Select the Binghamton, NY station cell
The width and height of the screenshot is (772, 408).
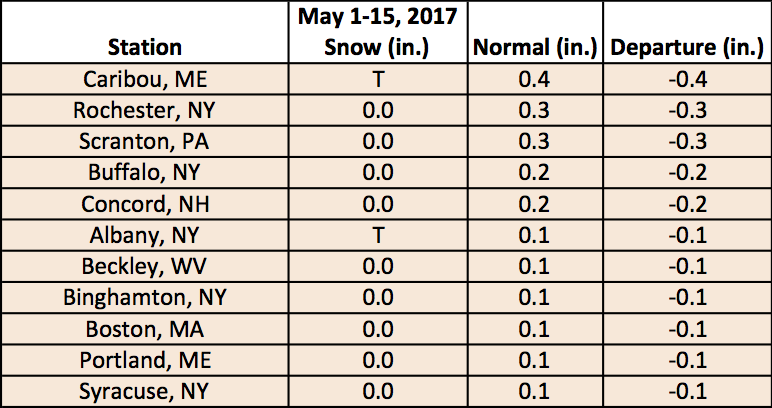coord(144,297)
